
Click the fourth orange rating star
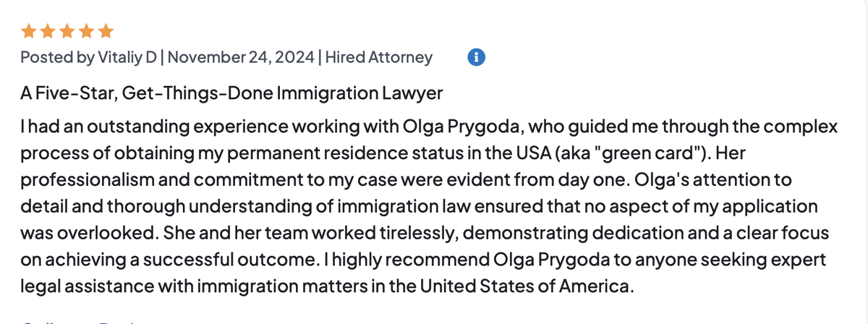tap(86, 31)
